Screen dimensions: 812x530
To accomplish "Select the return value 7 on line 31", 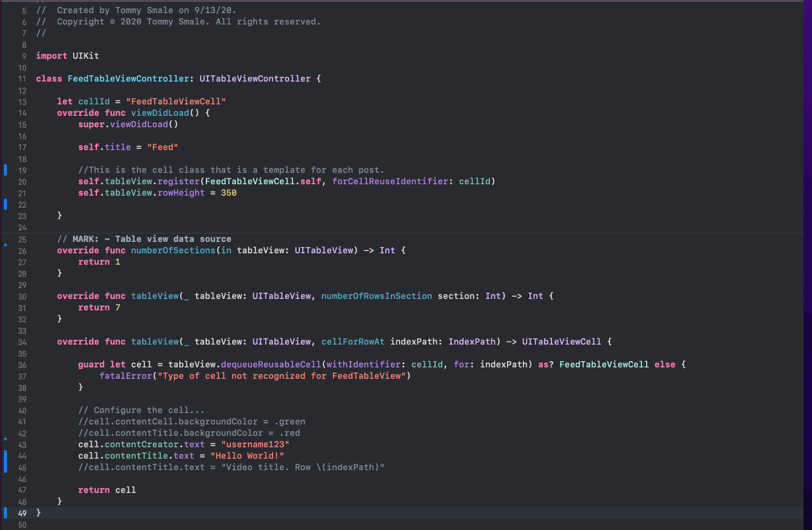I will pyautogui.click(x=119, y=307).
